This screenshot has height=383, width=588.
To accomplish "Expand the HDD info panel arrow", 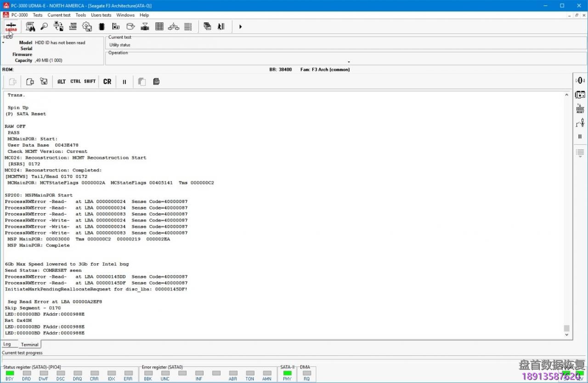I will 3,43.
